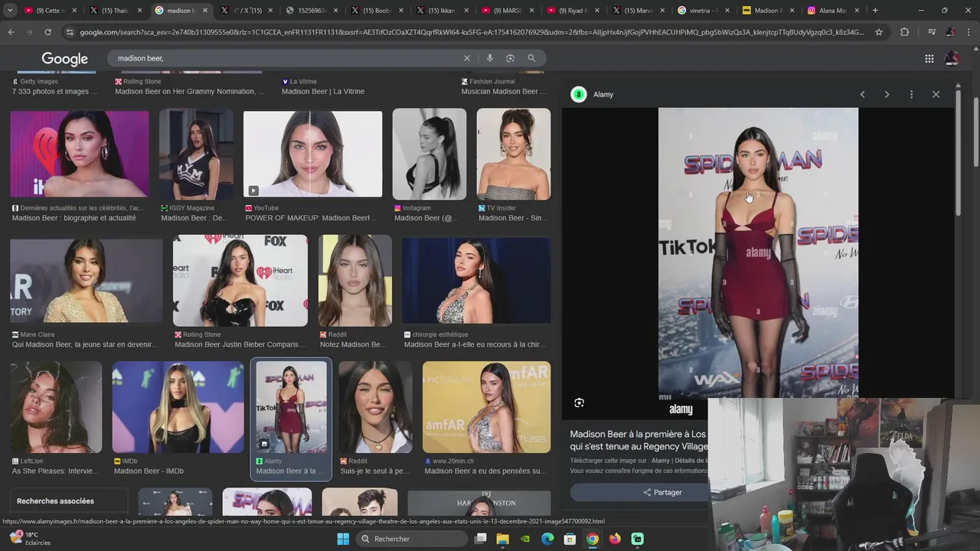Image resolution: width=980 pixels, height=551 pixels.
Task: Open the Marie Claire image thumbnail
Action: (x=87, y=280)
